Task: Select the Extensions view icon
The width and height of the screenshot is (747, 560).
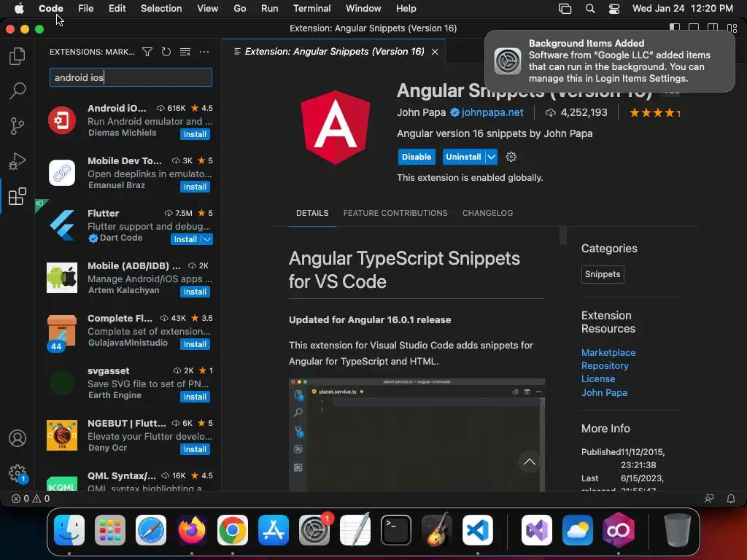Action: coord(18,196)
